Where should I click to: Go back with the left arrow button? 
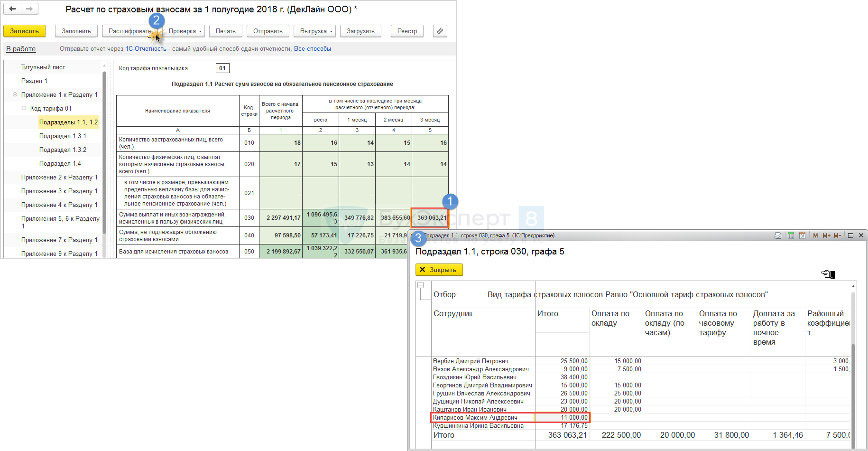click(12, 9)
